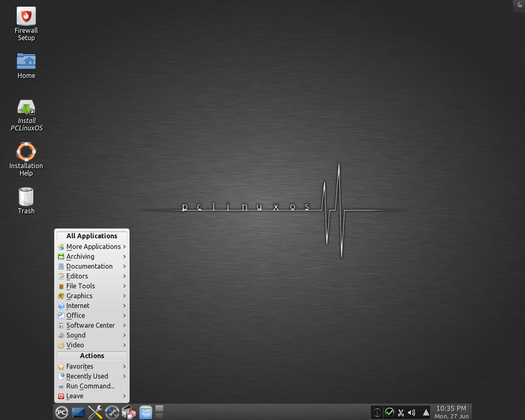Expand the Favorites submenu arrow

coord(124,366)
